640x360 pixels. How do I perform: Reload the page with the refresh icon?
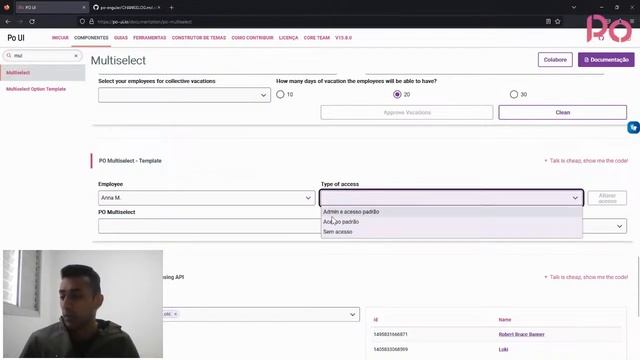(32, 21)
